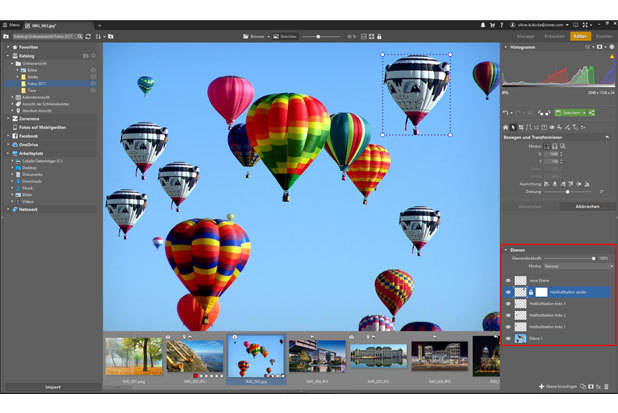The width and height of the screenshot is (618, 413).
Task: Toggle visibility of the highlighted blue layer
Action: (x=508, y=292)
